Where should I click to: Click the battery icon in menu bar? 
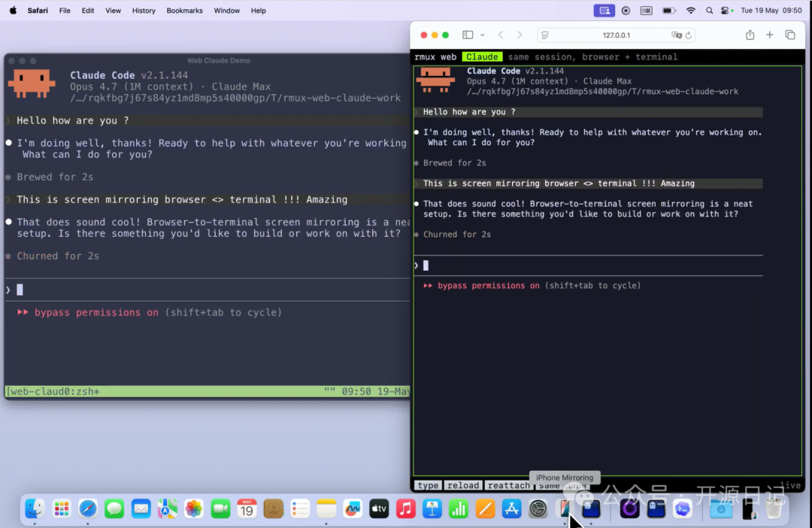(669, 11)
